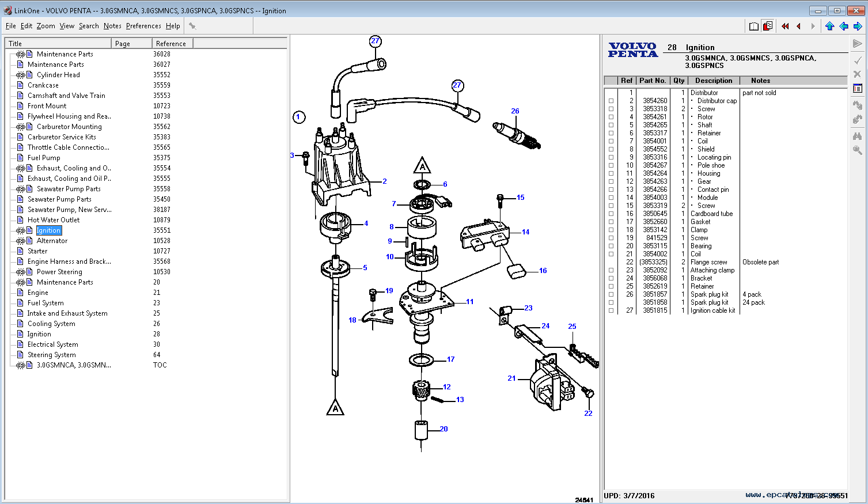Click the red single-left arrow
868x504 pixels.
point(799,26)
